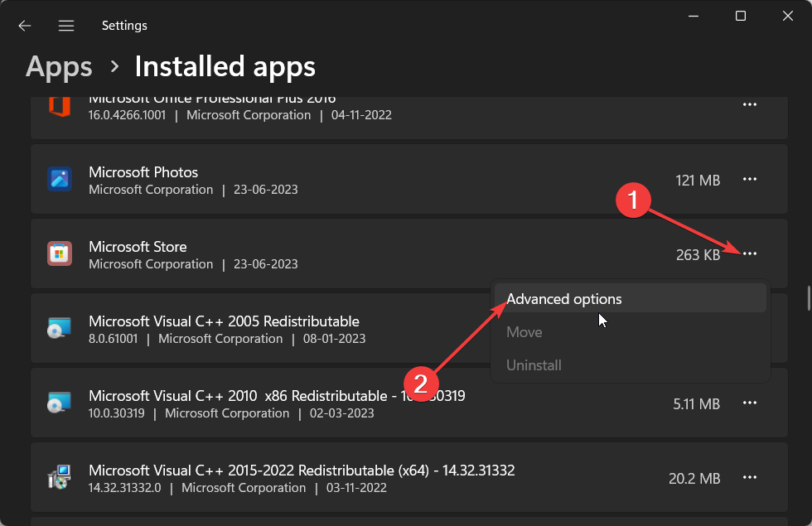812x526 pixels.
Task: Click the Microsoft Office Professional Plus icon
Action: [60, 106]
